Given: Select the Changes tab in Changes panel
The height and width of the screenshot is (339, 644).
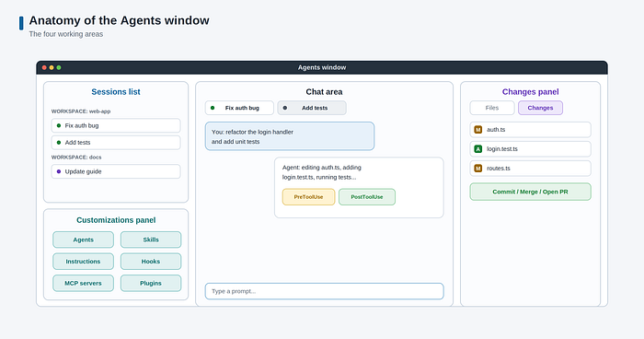Looking at the screenshot, I should point(541,108).
